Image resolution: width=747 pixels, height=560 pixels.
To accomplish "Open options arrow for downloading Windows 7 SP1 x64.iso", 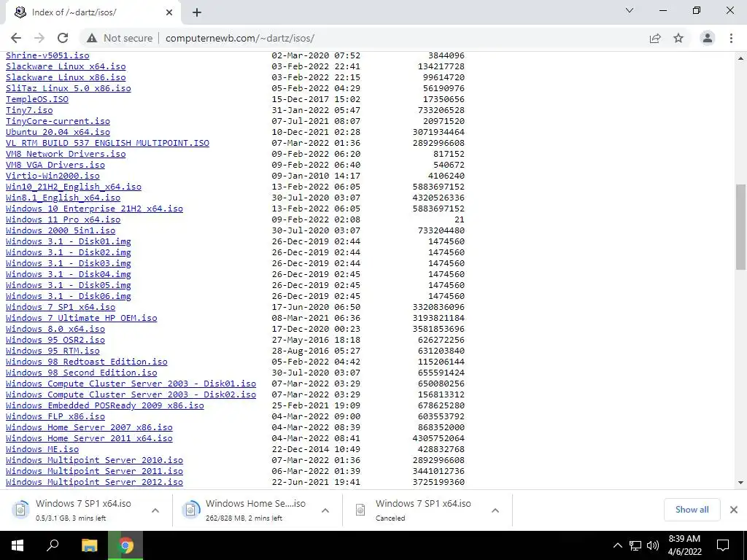I will click(155, 510).
